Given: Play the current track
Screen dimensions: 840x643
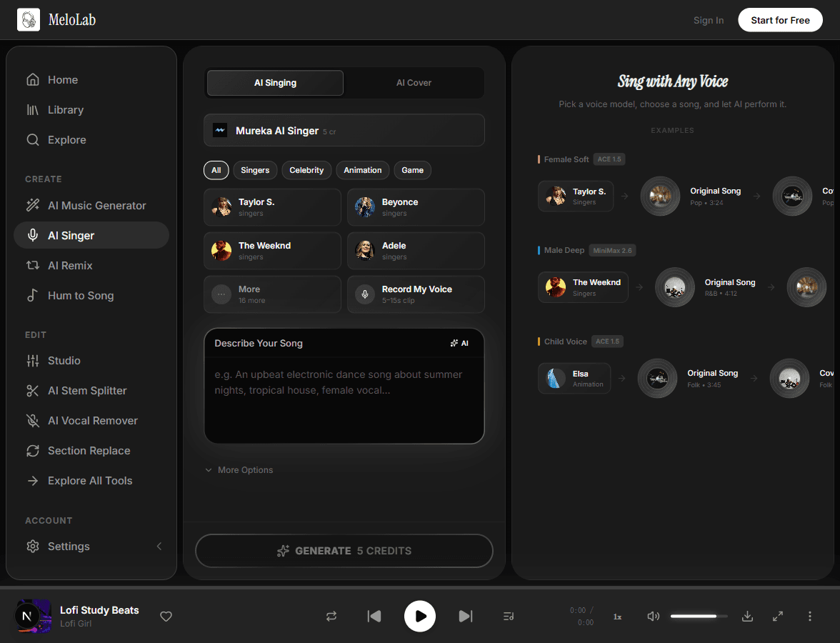Looking at the screenshot, I should (x=419, y=616).
